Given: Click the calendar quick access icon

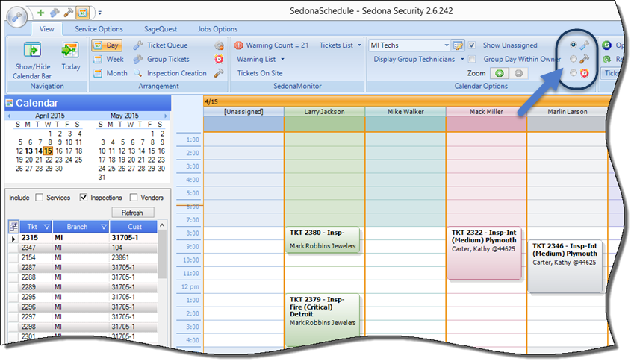Looking at the screenshot, I should tap(82, 13).
